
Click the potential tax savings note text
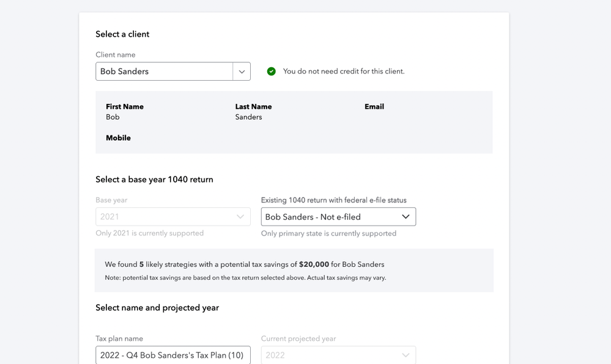245,278
